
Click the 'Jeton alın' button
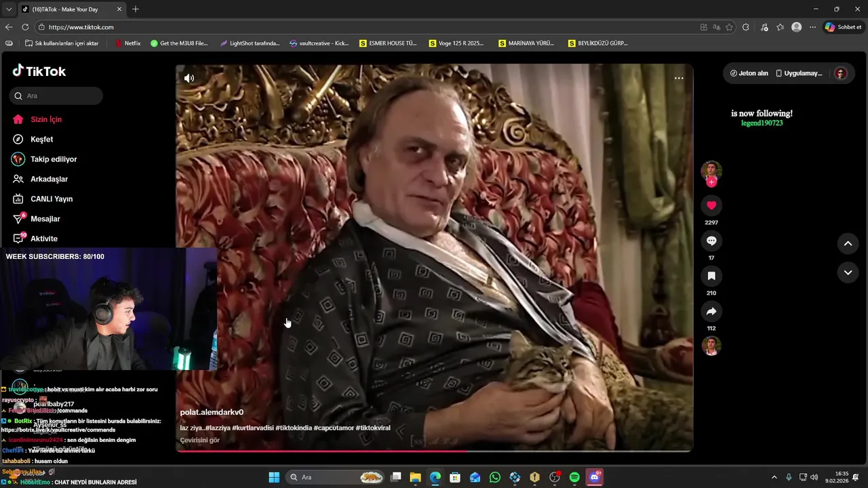coord(749,73)
